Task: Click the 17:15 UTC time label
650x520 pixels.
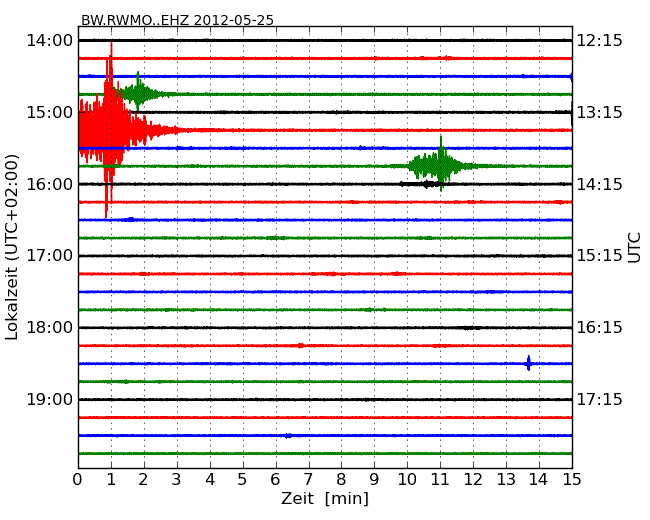Action: [600, 400]
